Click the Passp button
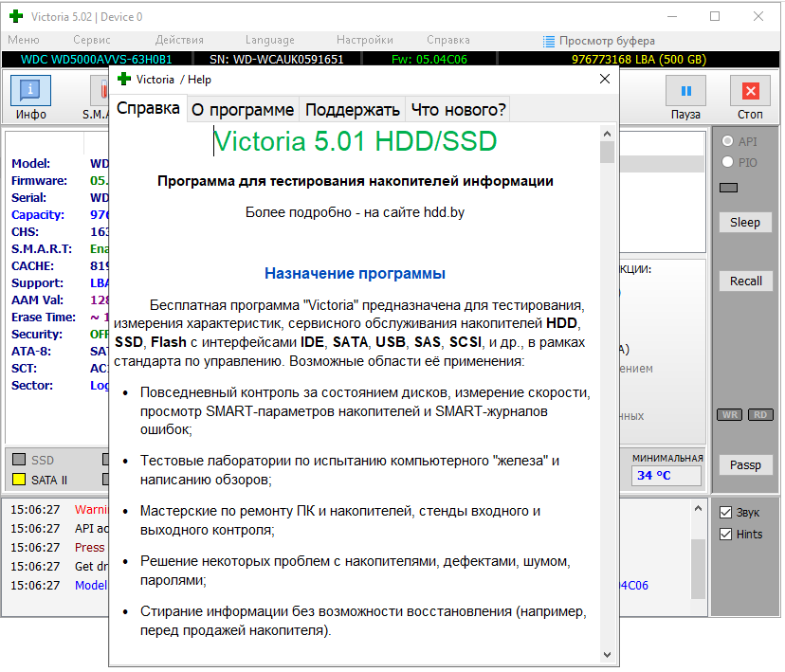The image size is (785, 672). tap(745, 464)
